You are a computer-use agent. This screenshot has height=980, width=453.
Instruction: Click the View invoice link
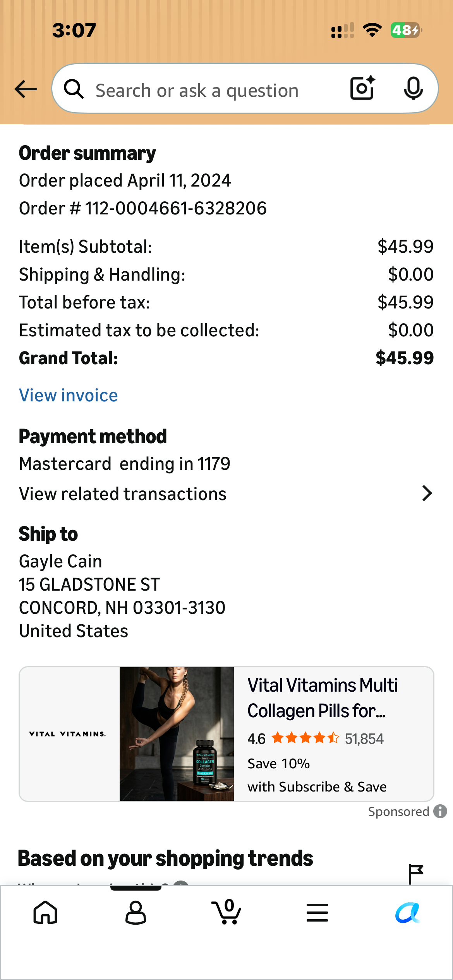click(x=69, y=395)
